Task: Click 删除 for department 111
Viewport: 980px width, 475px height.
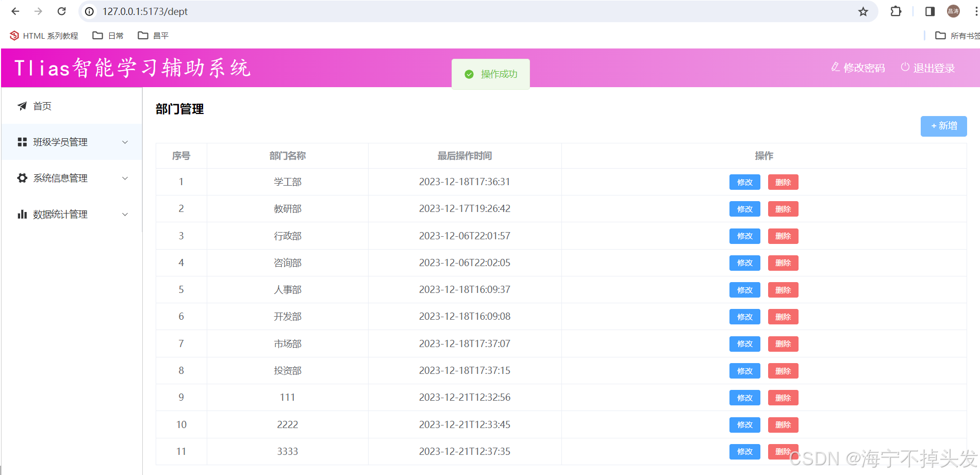Action: pos(783,398)
